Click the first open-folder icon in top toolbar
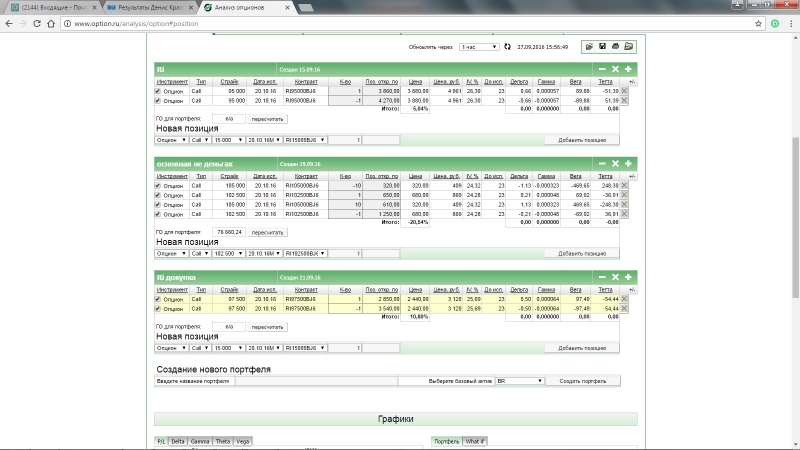 click(x=589, y=46)
